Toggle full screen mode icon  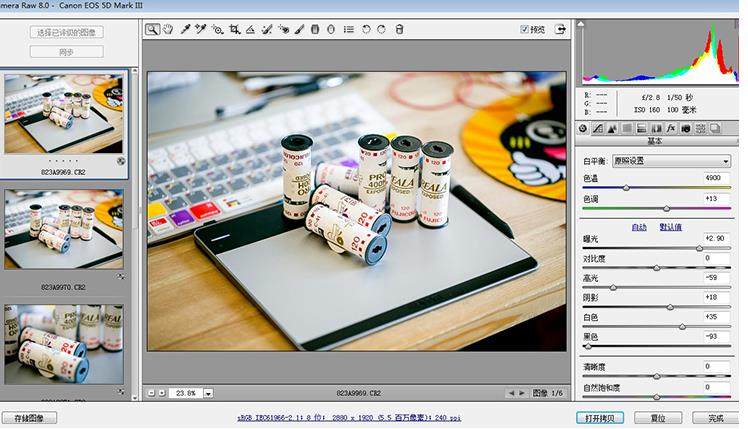pyautogui.click(x=561, y=30)
